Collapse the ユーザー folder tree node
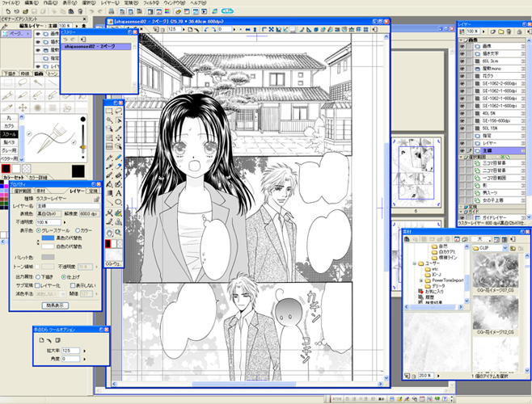532x404 pixels. (414, 263)
